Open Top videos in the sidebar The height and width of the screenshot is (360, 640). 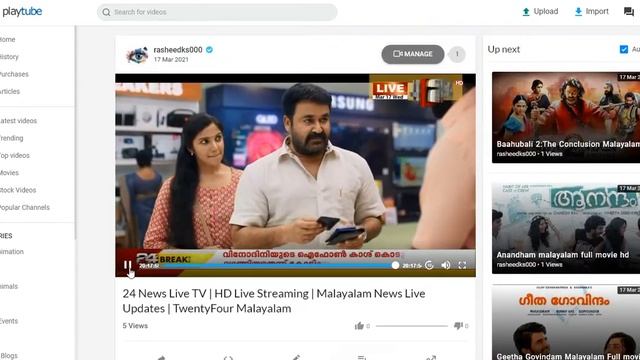(15, 156)
